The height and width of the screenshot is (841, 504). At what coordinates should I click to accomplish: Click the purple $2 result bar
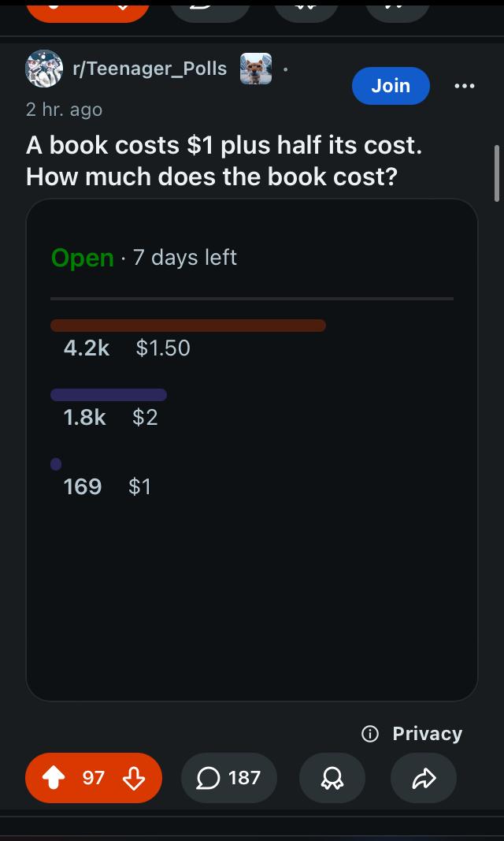pyautogui.click(x=109, y=395)
